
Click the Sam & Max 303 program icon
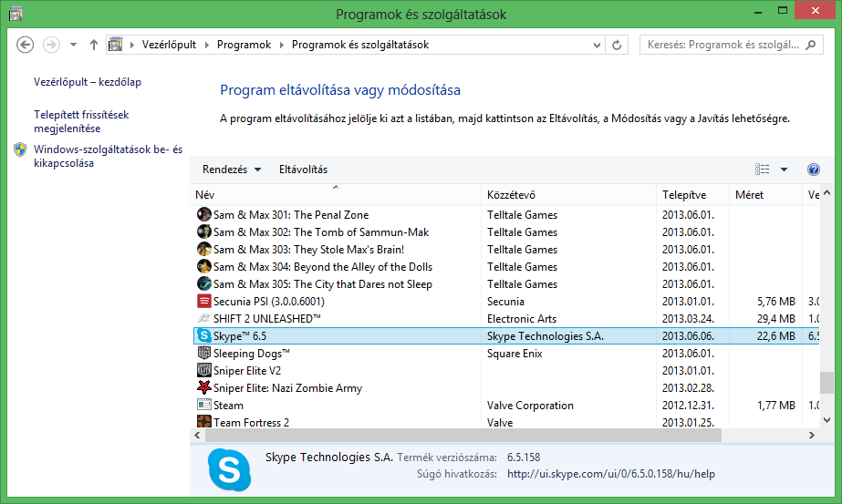click(203, 249)
